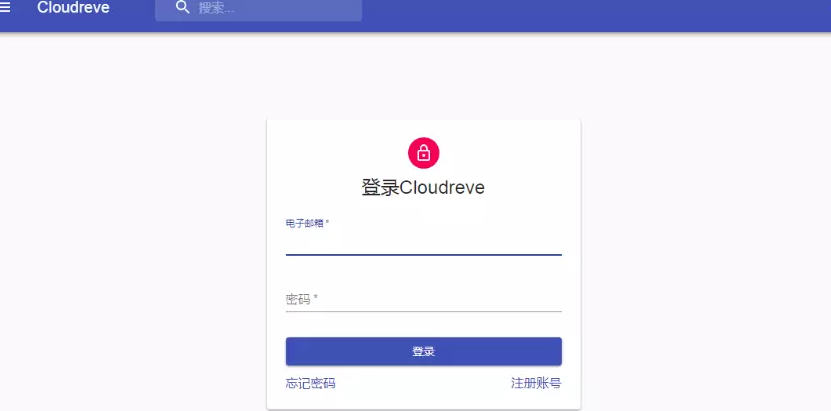Screen dimensions: 831x411
Task: Click the Cloudreve title in header
Action: [x=73, y=7]
